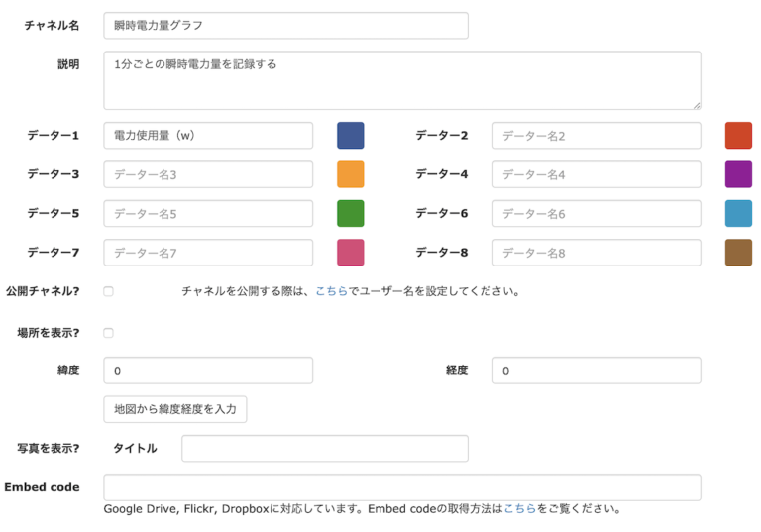The height and width of the screenshot is (532, 761).
Task: Click the light blue swatch for データー6
Action: (x=738, y=213)
